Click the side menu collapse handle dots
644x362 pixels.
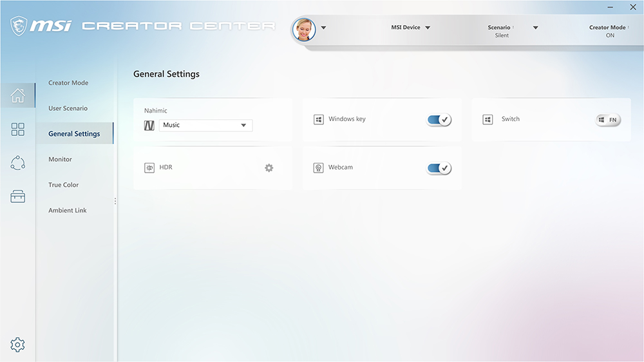[x=115, y=201]
